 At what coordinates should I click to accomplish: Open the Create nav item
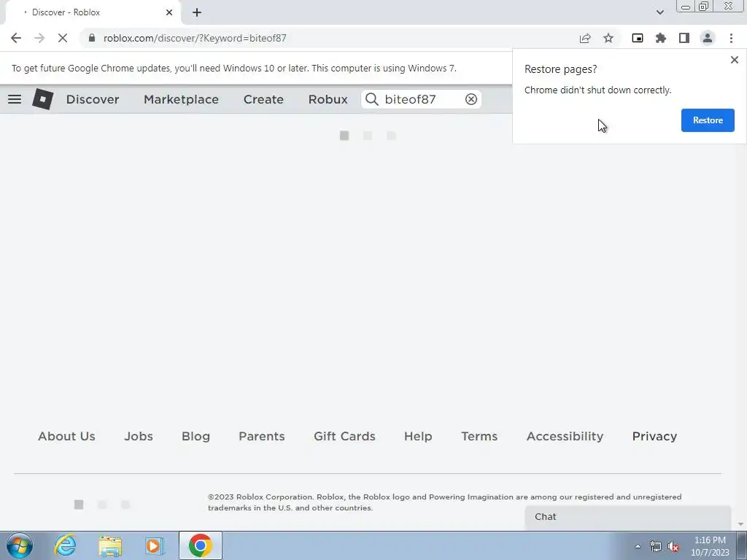[x=263, y=99]
